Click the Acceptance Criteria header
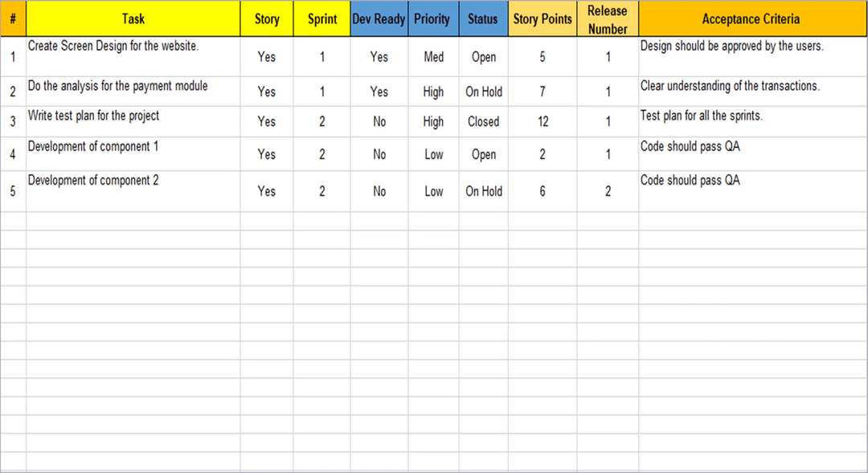The width and height of the screenshot is (868, 473). pyautogui.click(x=751, y=18)
